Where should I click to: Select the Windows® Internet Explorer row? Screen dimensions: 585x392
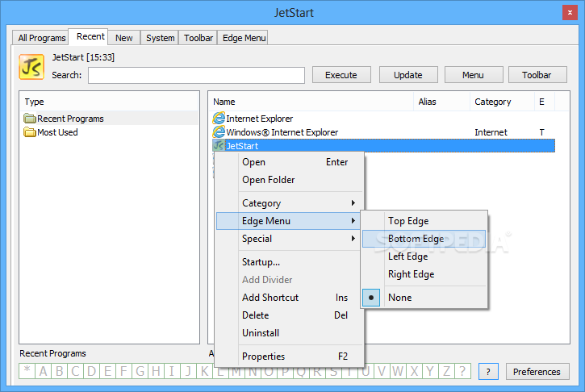coord(383,132)
